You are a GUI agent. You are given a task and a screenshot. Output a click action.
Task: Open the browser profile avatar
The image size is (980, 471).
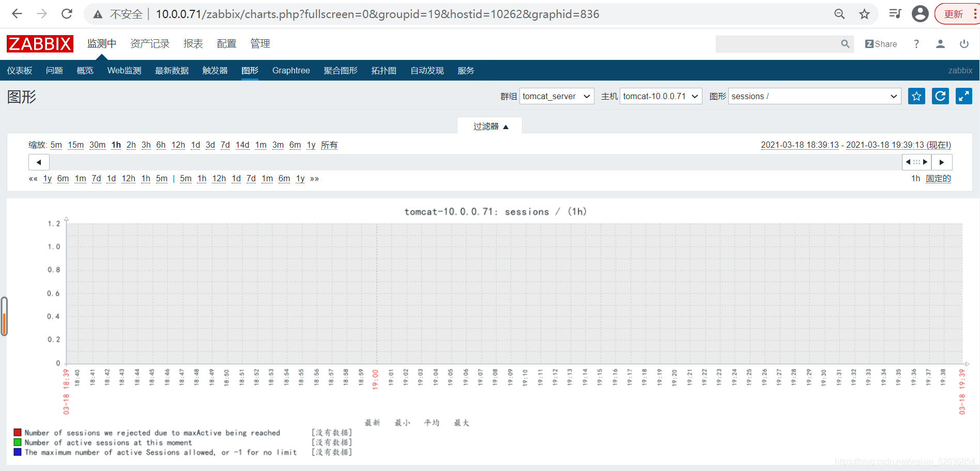920,14
